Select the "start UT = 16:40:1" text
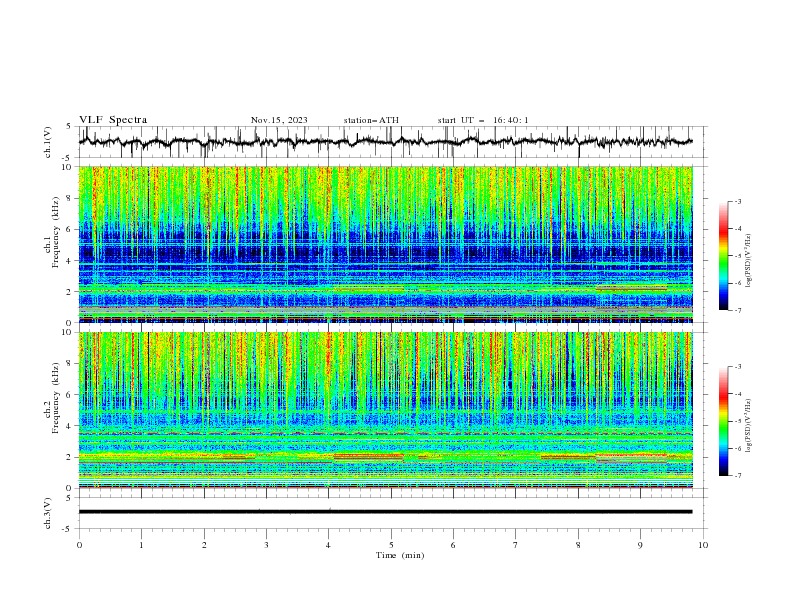The image size is (792, 612). (x=483, y=120)
